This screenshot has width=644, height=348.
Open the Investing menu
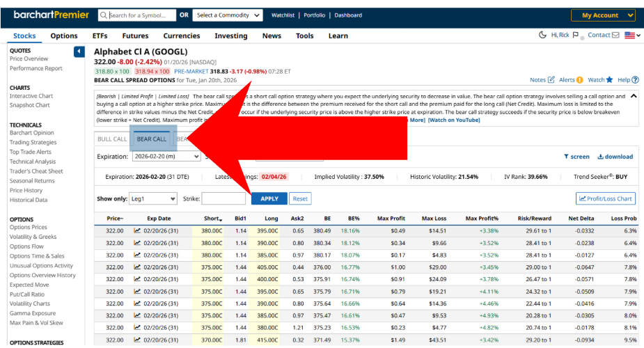click(231, 35)
